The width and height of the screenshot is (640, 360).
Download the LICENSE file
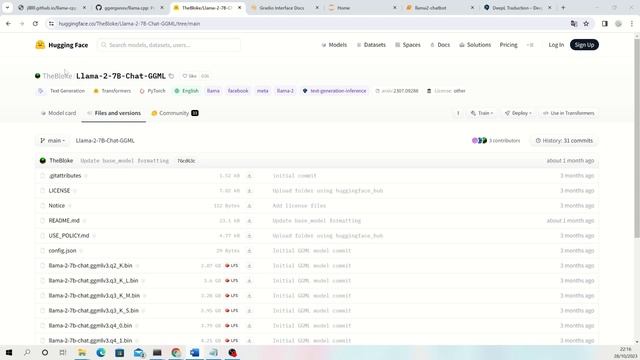[249, 191]
